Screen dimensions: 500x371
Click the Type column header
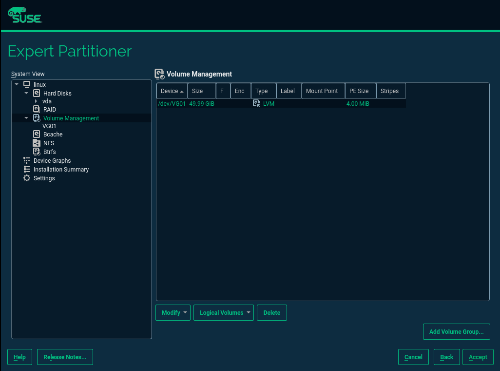coord(264,91)
